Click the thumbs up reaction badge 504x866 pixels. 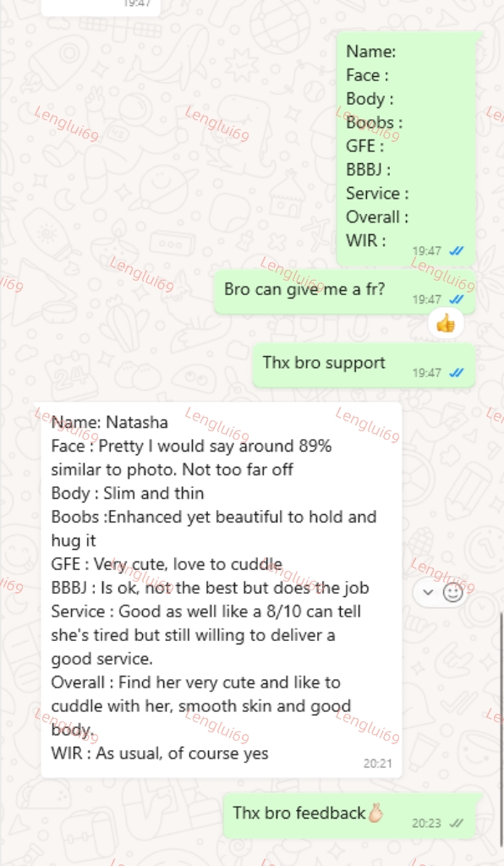[x=446, y=324]
